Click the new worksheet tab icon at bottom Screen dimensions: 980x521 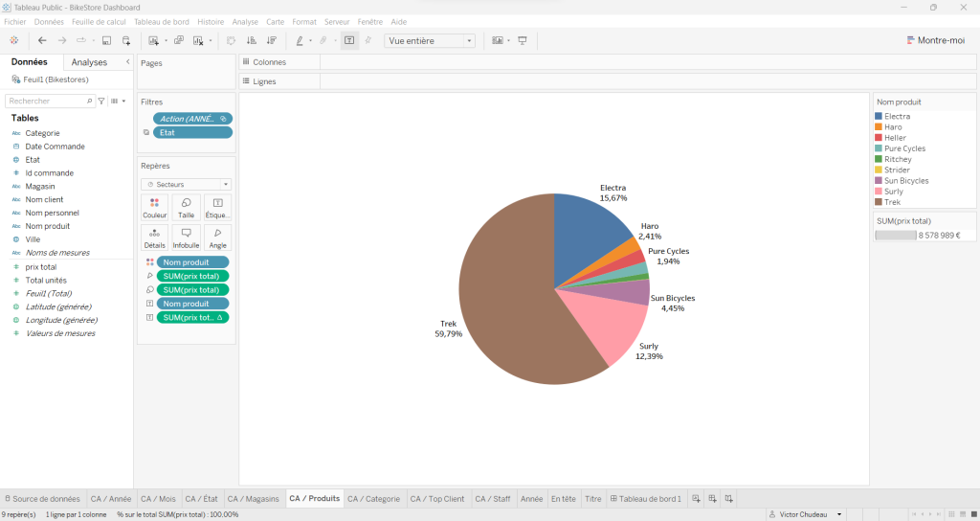point(697,498)
